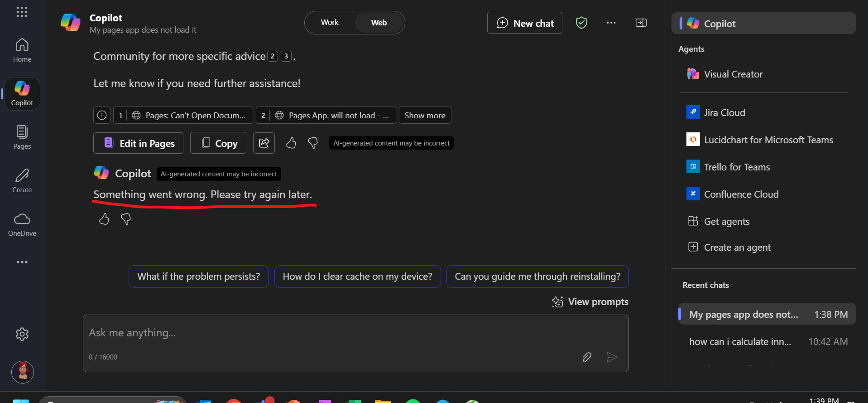Open settings gear icon
Image resolution: width=868 pixels, height=403 pixels.
click(x=22, y=334)
